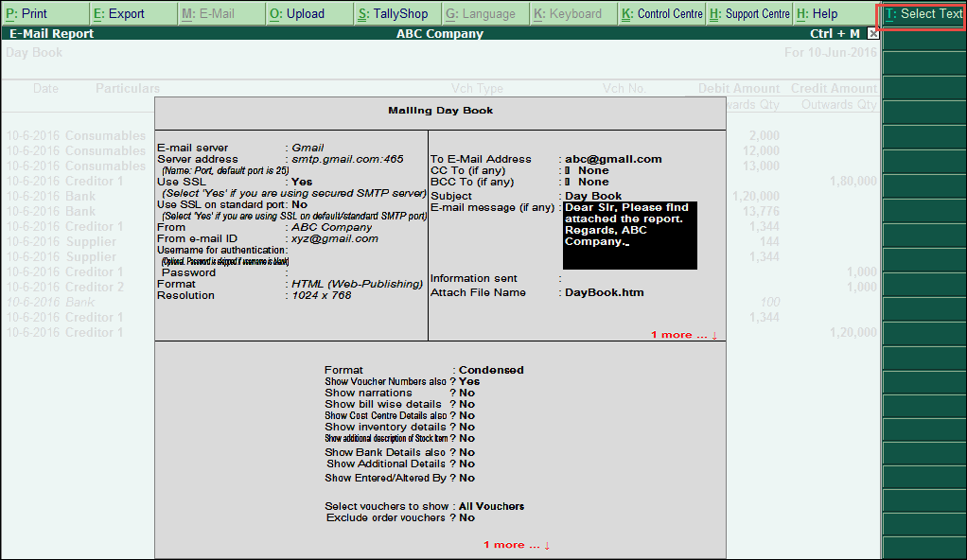Image resolution: width=967 pixels, height=560 pixels.
Task: Click in the E-mail message text box
Action: coord(629,236)
